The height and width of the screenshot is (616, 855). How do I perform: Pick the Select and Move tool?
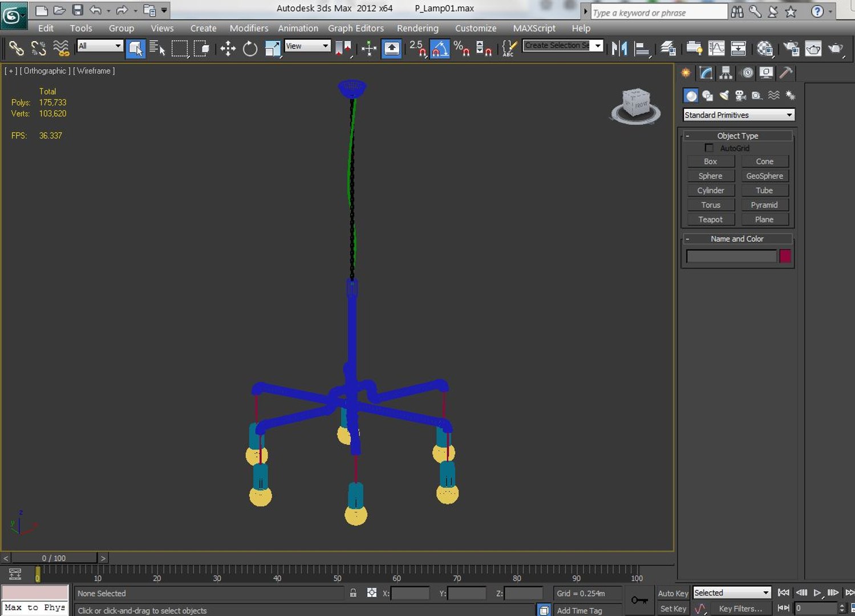(228, 48)
